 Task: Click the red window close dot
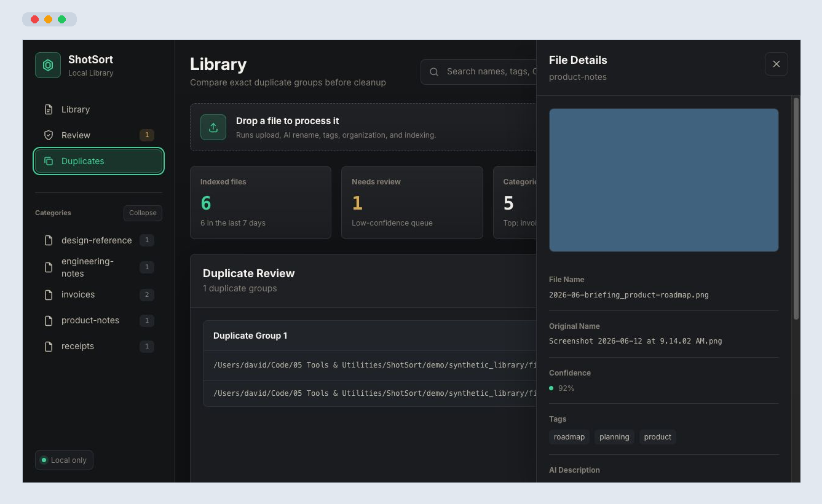coord(35,20)
